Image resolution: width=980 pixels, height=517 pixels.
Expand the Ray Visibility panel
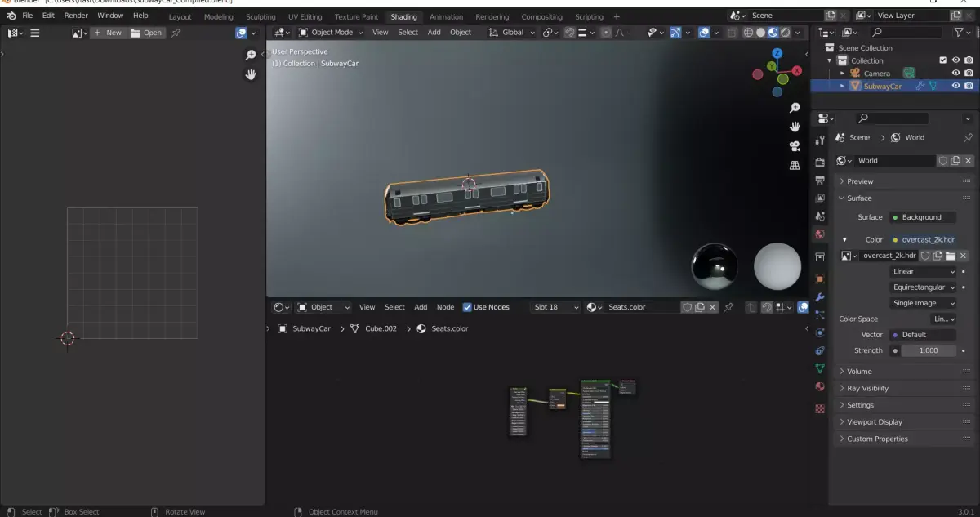point(902,389)
